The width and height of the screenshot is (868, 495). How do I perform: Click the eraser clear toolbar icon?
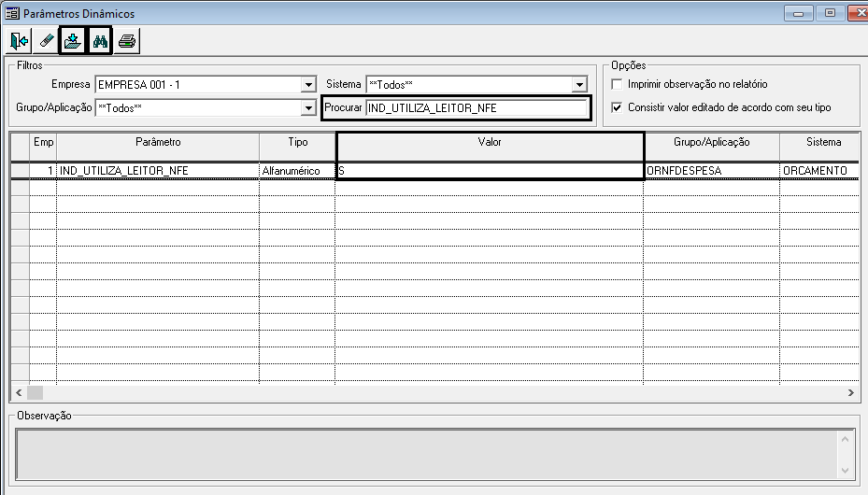coord(46,41)
